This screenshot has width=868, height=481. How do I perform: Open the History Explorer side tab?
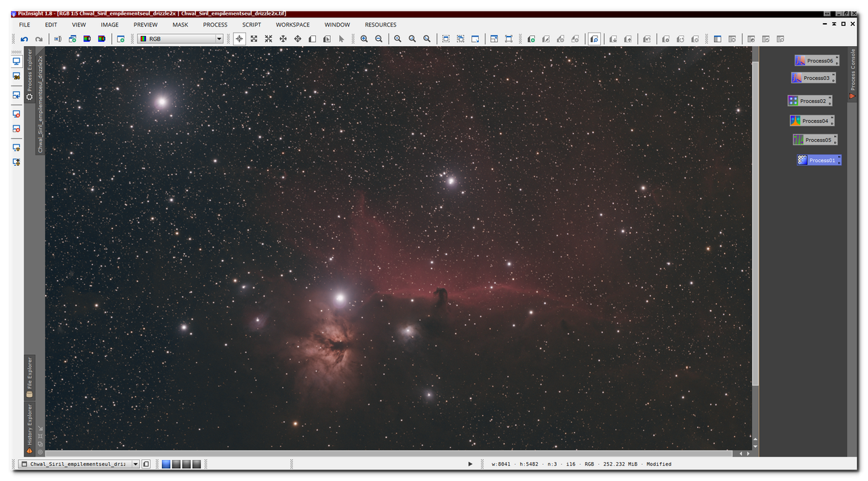pyautogui.click(x=29, y=429)
